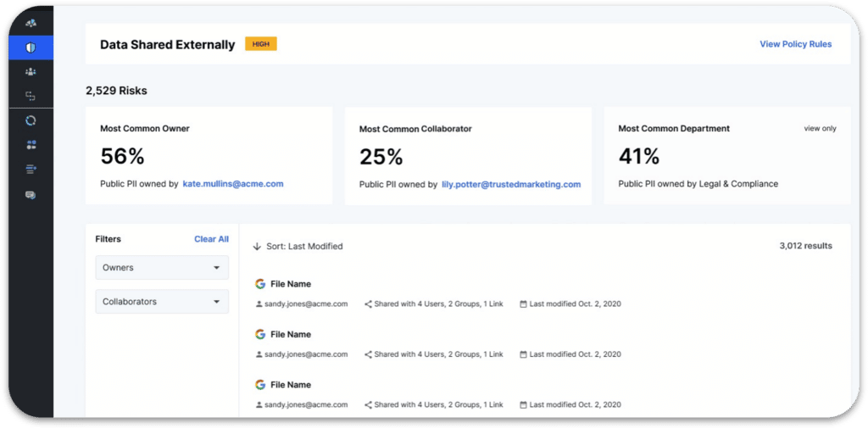Open the kate.mullins@acme.com owner link
This screenshot has height=429, width=868.
(233, 184)
